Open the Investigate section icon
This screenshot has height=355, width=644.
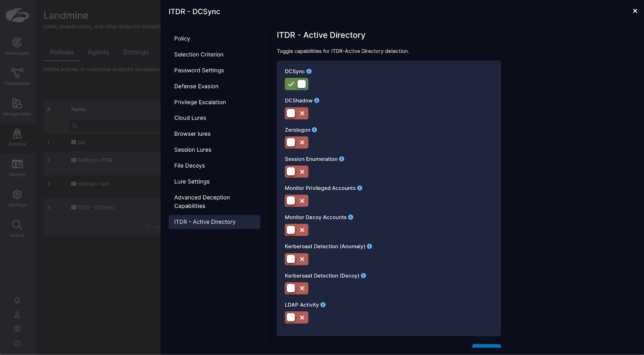[17, 43]
